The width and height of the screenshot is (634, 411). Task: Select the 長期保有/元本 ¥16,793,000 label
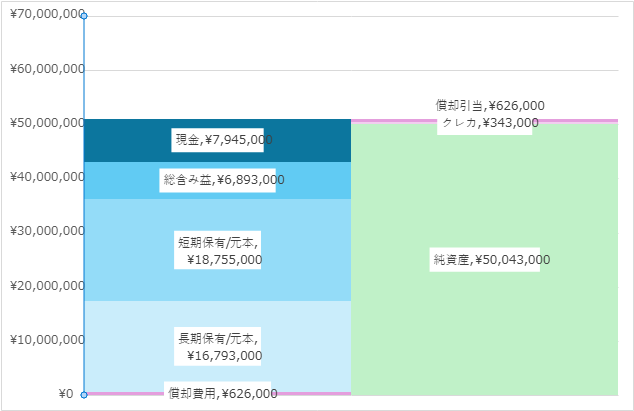pyautogui.click(x=220, y=347)
